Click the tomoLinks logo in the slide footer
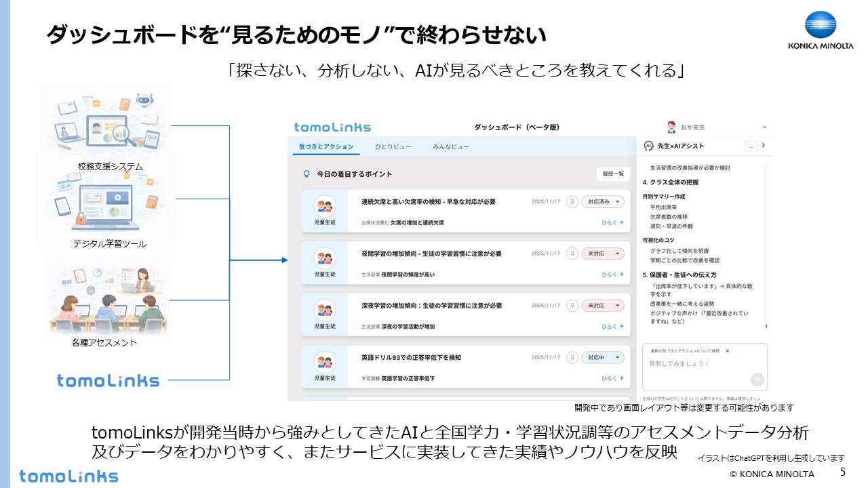Viewport: 868px width, 488px height. [68, 476]
